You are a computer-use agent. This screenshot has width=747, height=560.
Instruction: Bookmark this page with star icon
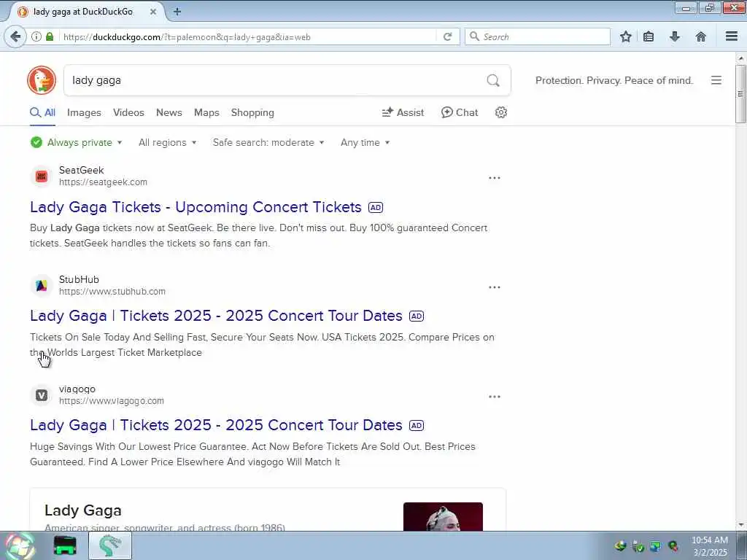click(x=625, y=36)
